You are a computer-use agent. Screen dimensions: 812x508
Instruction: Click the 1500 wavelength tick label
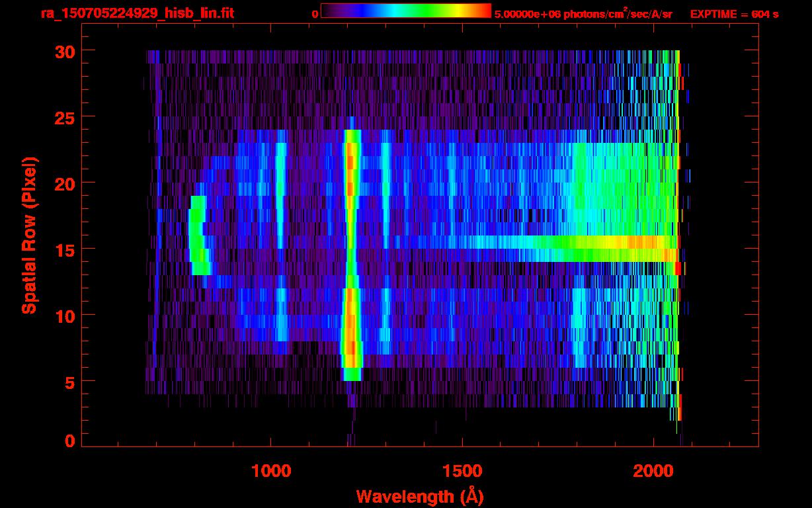[462, 471]
